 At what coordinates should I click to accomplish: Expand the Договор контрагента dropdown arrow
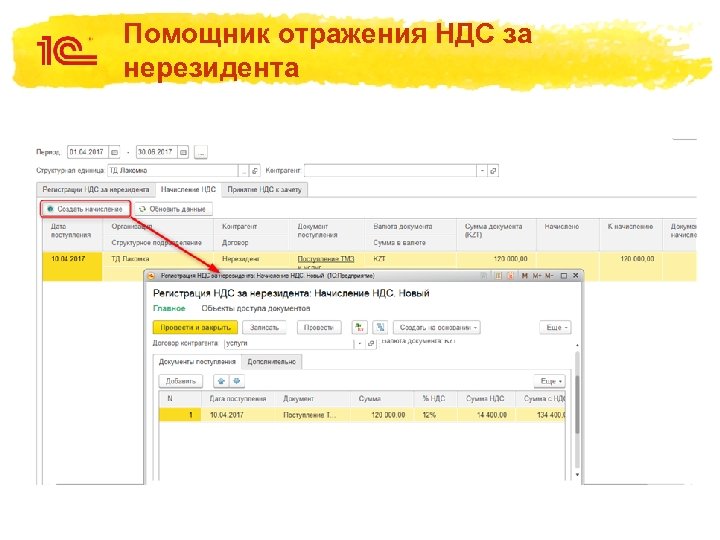tap(360, 343)
